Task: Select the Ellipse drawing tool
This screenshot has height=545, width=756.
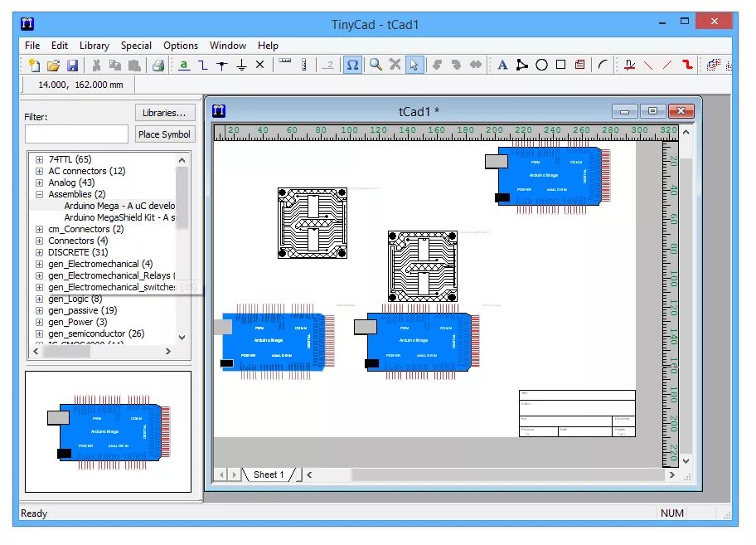Action: (541, 65)
